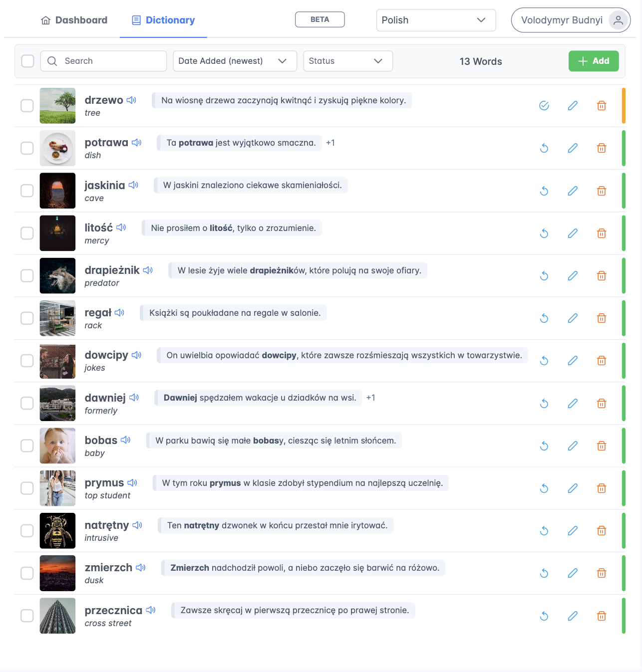642x672 pixels.
Task: Open the Dictionary tab
Action: 163,20
